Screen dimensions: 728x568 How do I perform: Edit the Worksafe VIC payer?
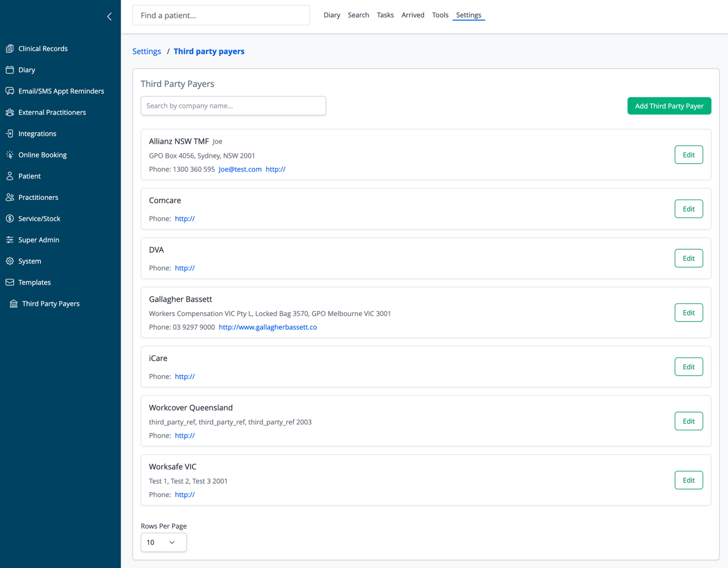coord(688,480)
